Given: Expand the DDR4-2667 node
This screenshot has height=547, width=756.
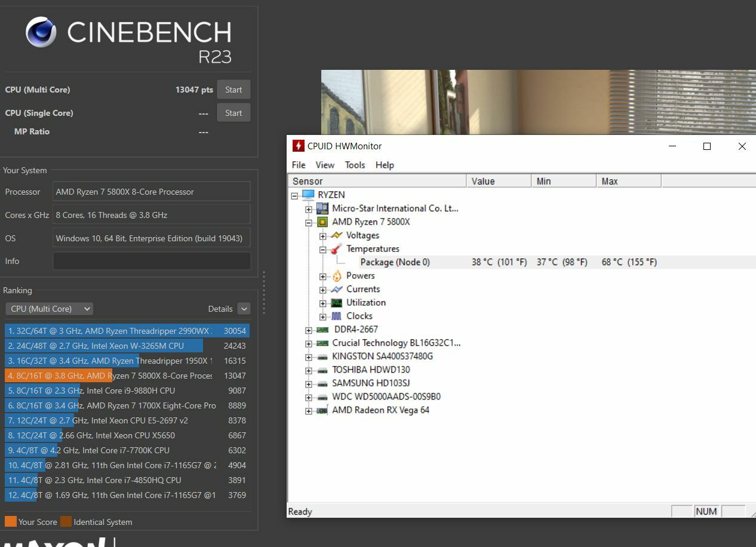Looking at the screenshot, I should (309, 330).
